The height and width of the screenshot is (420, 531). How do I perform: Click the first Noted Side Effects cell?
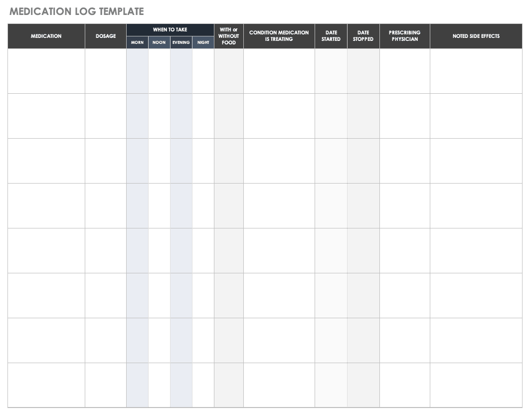pyautogui.click(x=476, y=71)
